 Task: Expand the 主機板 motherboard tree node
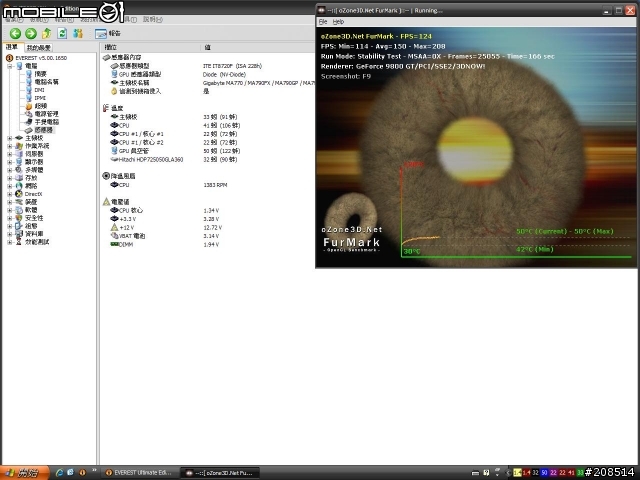(10, 138)
